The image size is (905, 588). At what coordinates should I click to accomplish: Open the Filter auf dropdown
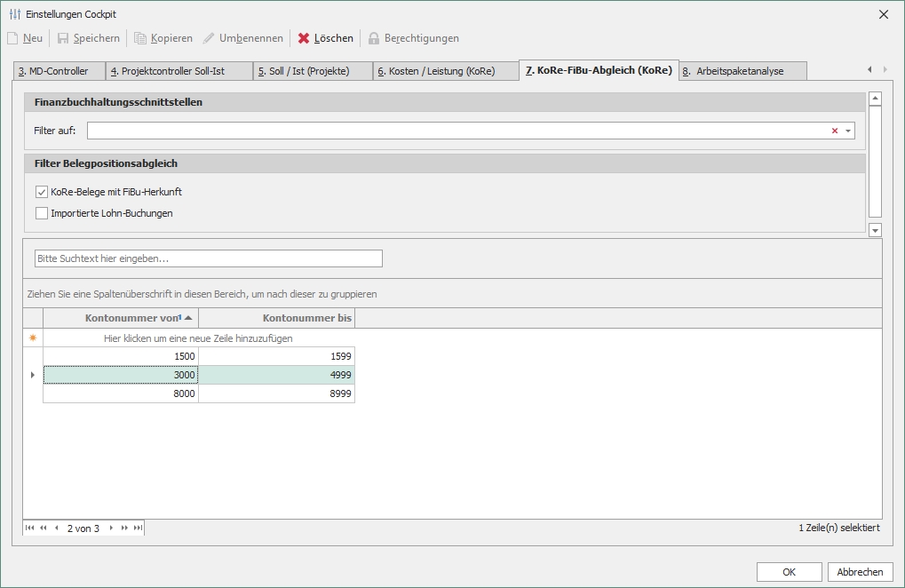coord(848,131)
